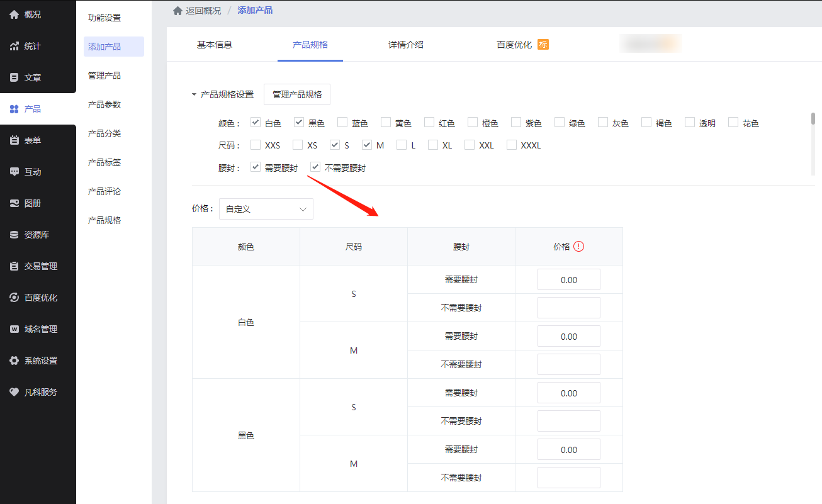The width and height of the screenshot is (822, 504).
Task: Select the 产品规格 tab
Action: point(310,45)
